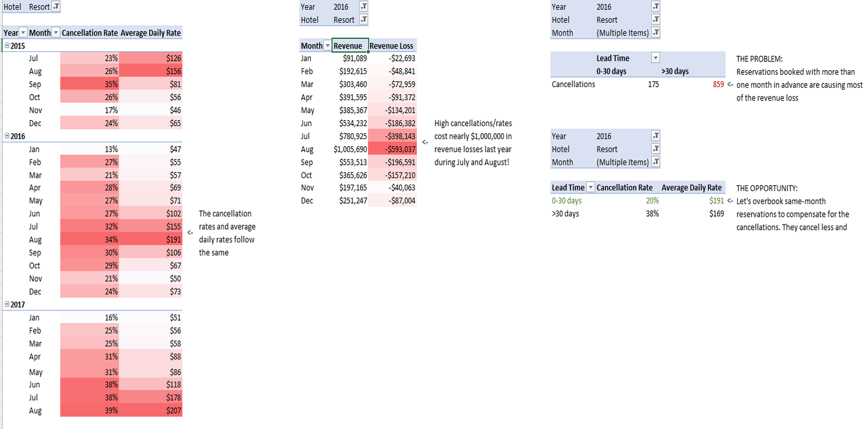Image resolution: width=868 pixels, height=429 pixels.
Task: Open Lead Time dropdown next to Cancellation Rate header
Action: [590, 188]
